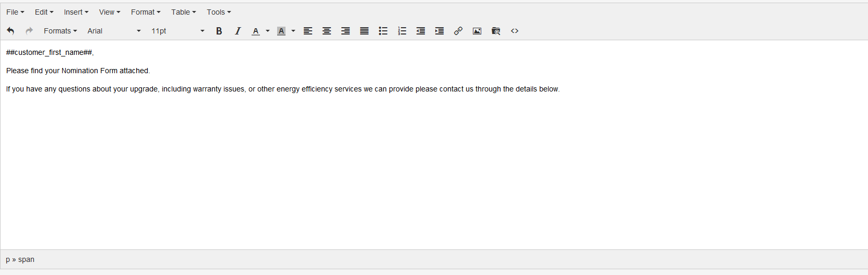Open the Formats dropdown

point(60,31)
